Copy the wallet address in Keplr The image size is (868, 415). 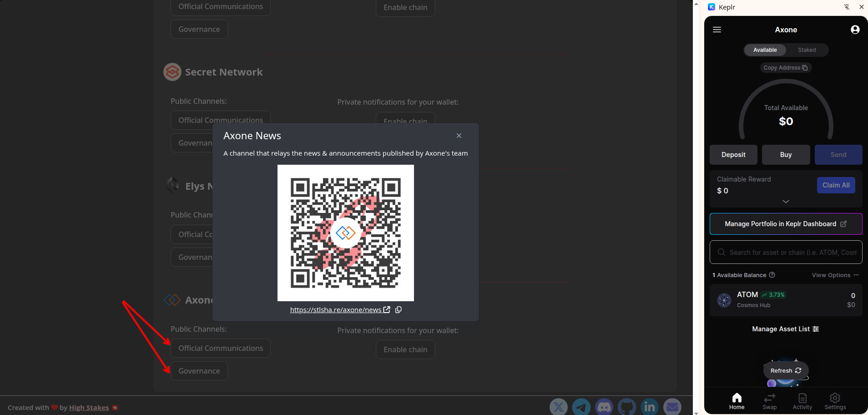tap(786, 68)
